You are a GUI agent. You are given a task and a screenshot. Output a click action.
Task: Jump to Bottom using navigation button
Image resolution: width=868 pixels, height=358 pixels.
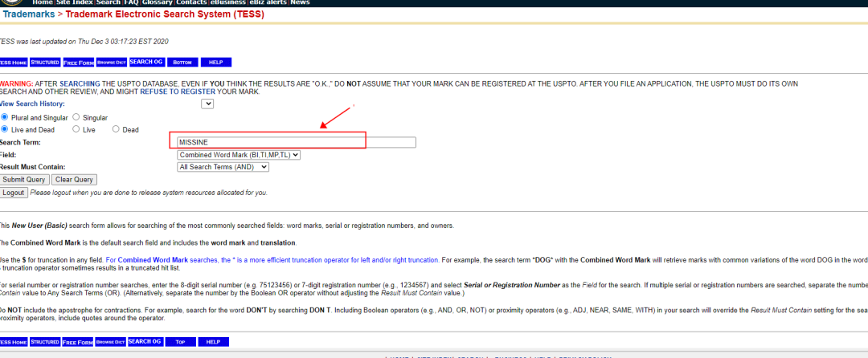coord(182,63)
